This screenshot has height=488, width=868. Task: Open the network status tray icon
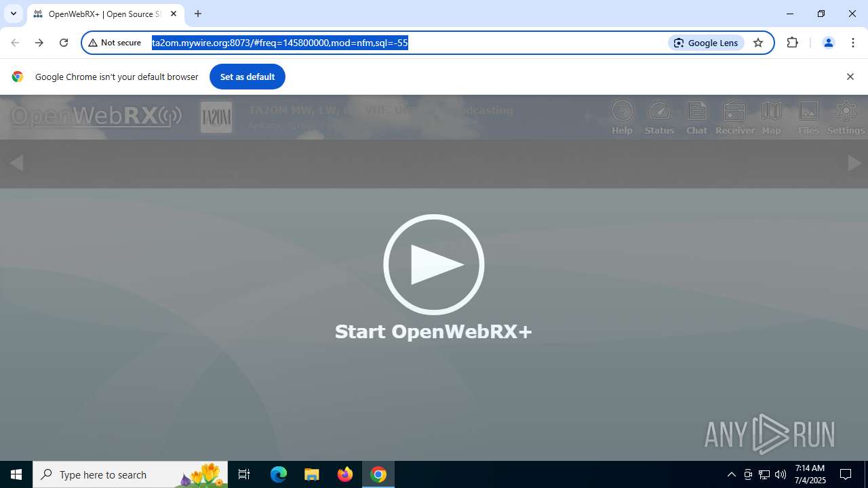764,474
